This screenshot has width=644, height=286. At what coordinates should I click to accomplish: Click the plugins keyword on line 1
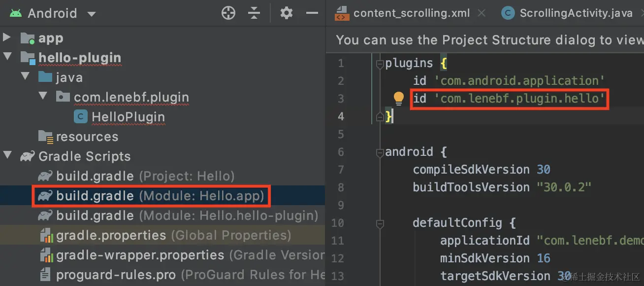point(409,63)
